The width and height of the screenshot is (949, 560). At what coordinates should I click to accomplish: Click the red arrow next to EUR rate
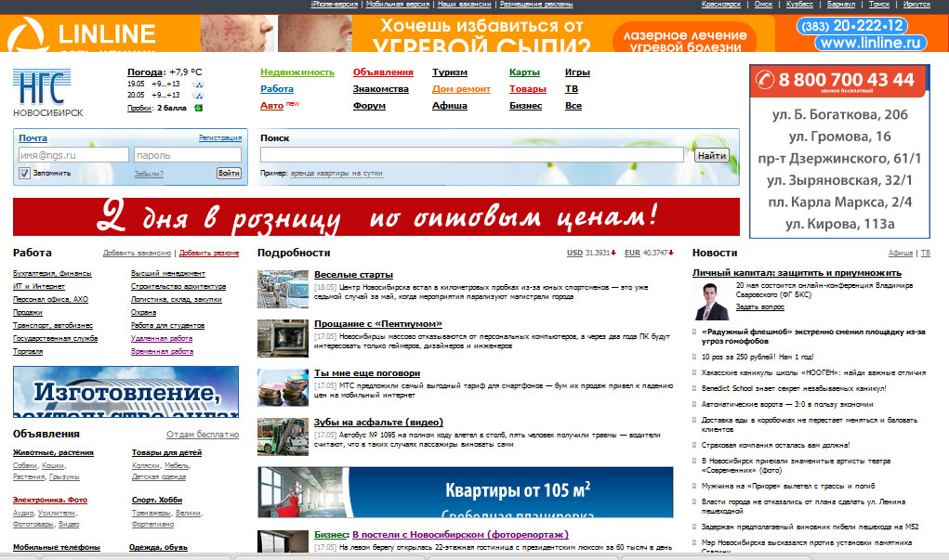671,253
